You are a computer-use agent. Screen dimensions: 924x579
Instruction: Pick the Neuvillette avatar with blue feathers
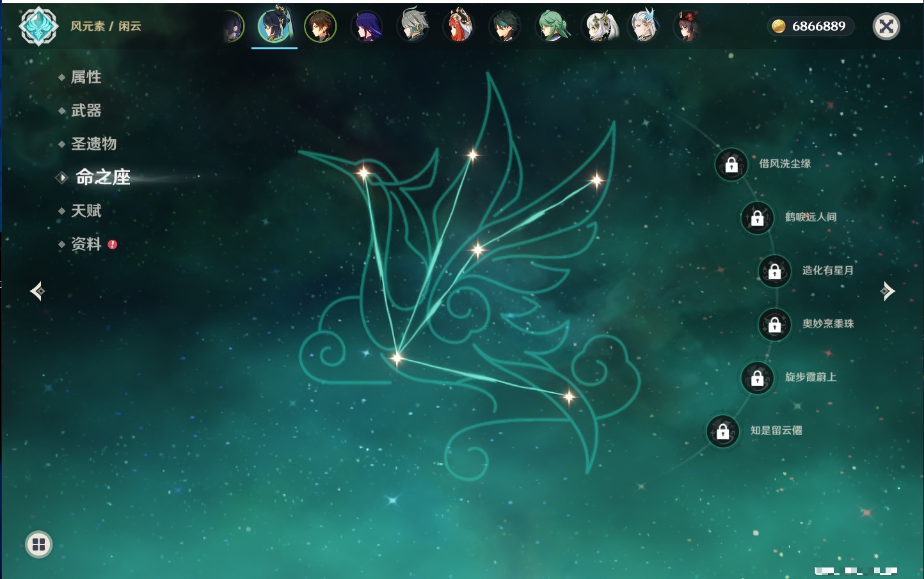644,26
